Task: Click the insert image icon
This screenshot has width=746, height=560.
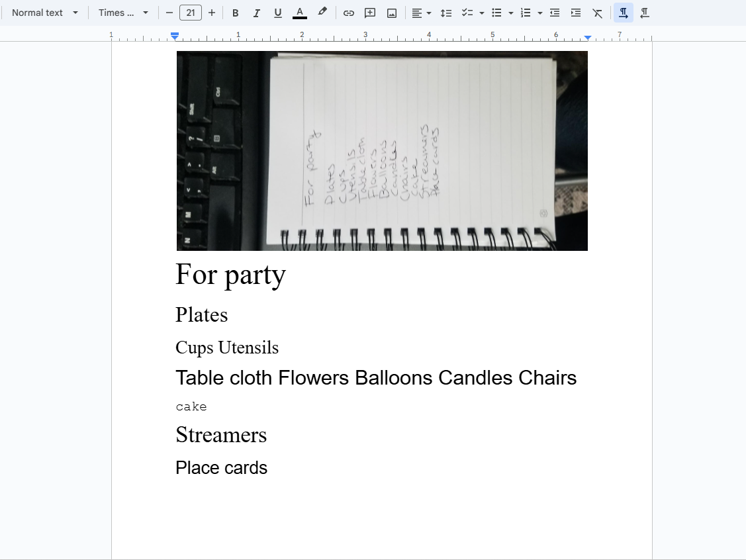Action: [392, 13]
